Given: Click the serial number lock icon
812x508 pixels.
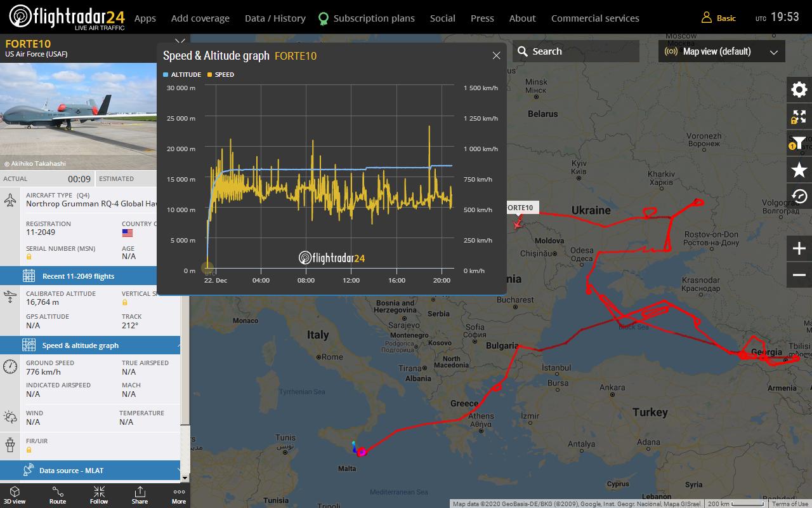Looking at the screenshot, I should point(29,257).
